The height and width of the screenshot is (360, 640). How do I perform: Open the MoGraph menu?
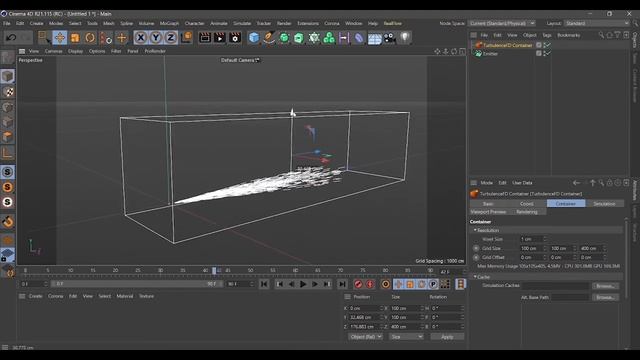[169, 23]
